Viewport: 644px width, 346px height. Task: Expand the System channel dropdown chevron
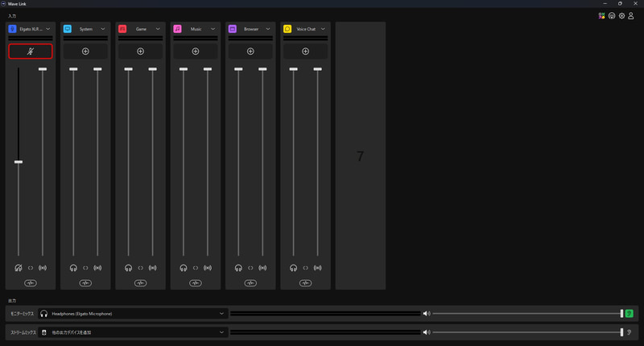tap(103, 29)
